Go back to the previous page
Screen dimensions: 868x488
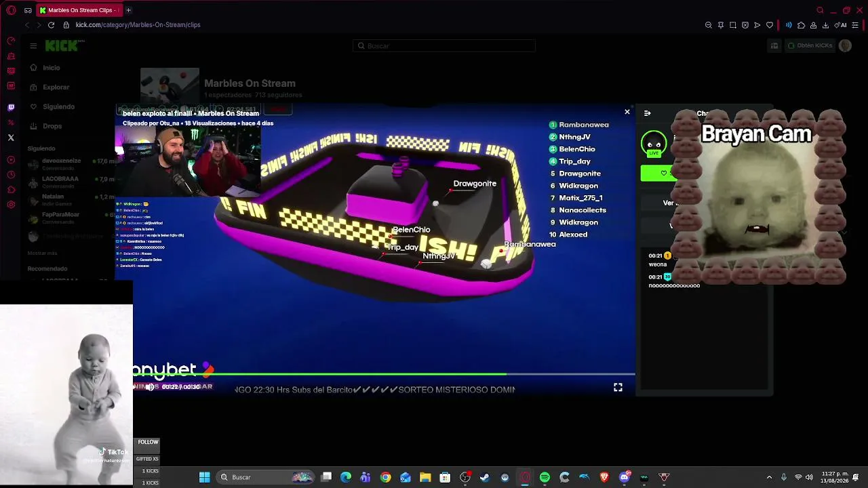[27, 25]
